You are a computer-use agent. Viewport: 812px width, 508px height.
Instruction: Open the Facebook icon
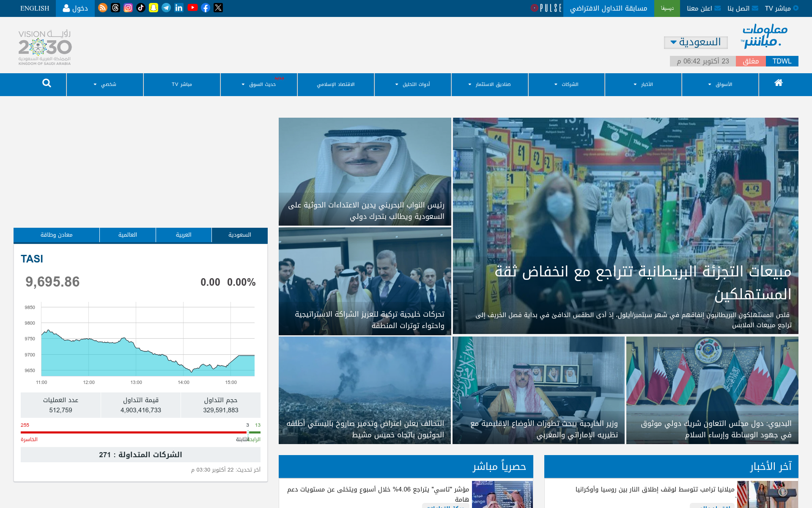[x=206, y=8]
